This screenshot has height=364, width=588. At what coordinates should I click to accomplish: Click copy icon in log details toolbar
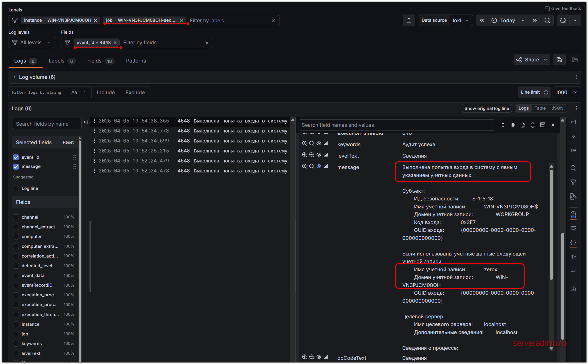523,125
